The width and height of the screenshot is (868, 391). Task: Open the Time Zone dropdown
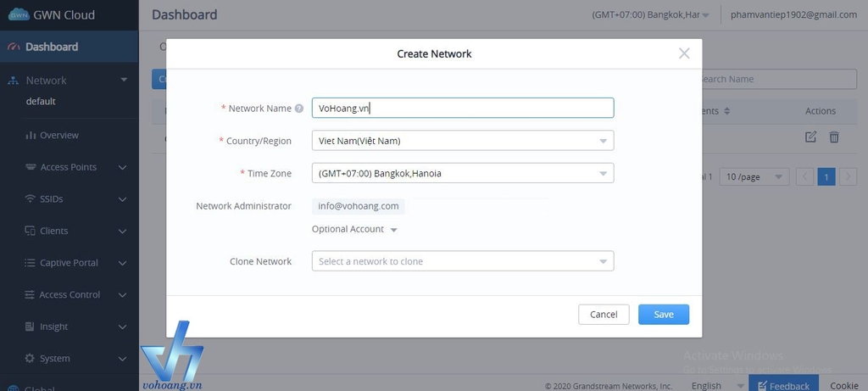click(x=462, y=173)
